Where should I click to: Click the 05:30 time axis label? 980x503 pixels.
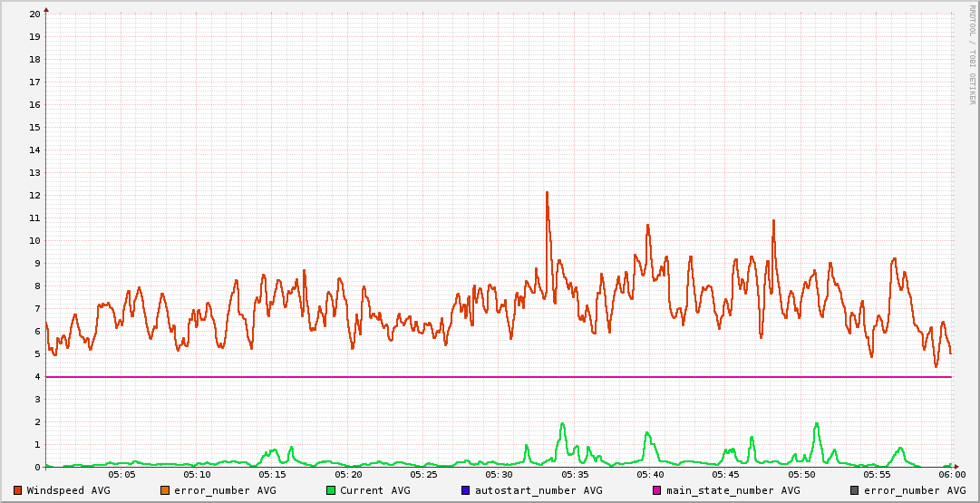(x=499, y=474)
